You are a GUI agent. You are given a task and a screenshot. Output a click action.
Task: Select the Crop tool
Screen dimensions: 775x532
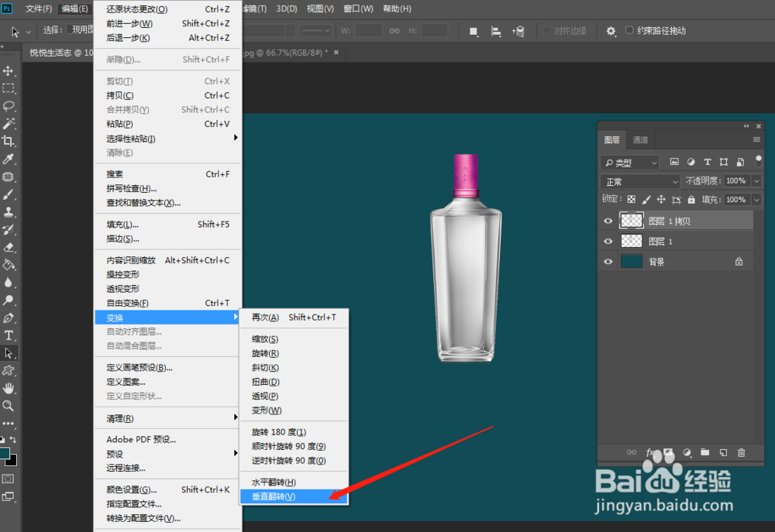coord(9,141)
